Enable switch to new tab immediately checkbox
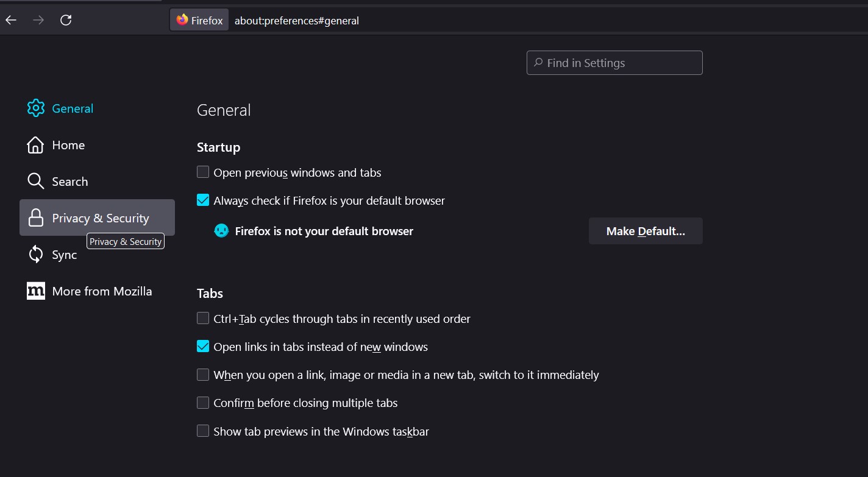868x477 pixels. coord(203,375)
